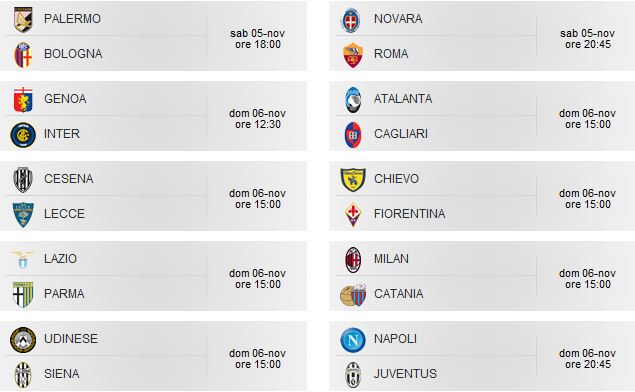Select the Napoli blue N logo

(x=353, y=340)
